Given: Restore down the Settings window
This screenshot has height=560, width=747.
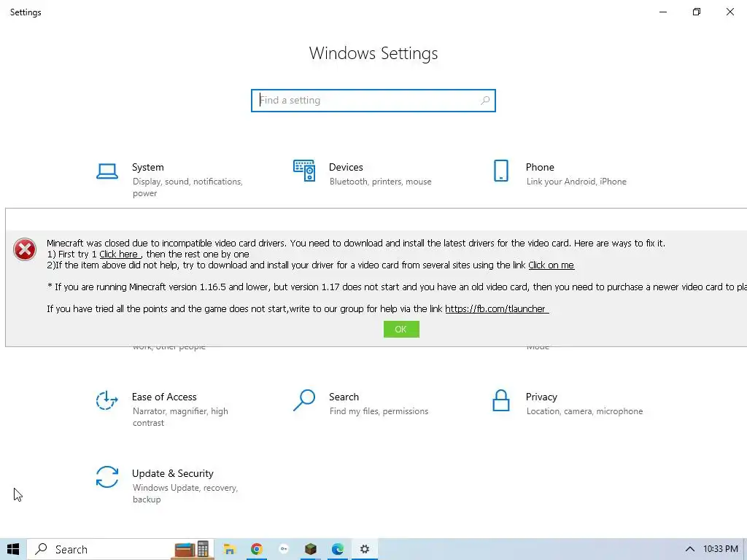Looking at the screenshot, I should (x=697, y=12).
